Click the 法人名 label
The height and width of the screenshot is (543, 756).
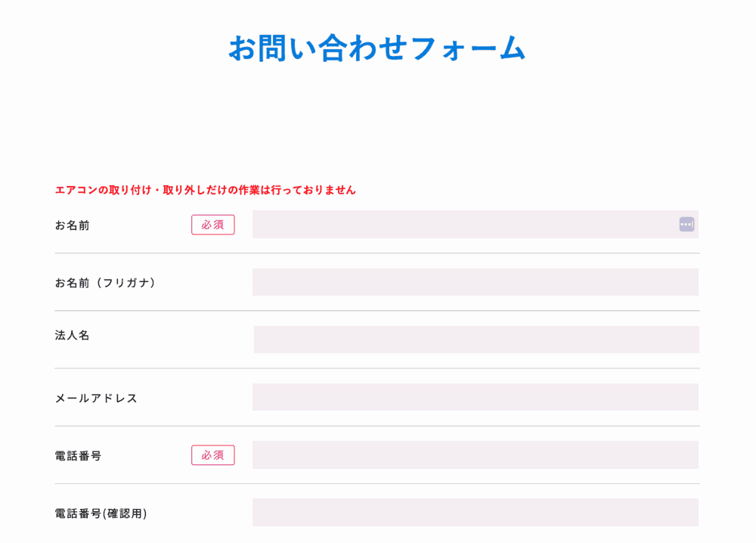73,335
